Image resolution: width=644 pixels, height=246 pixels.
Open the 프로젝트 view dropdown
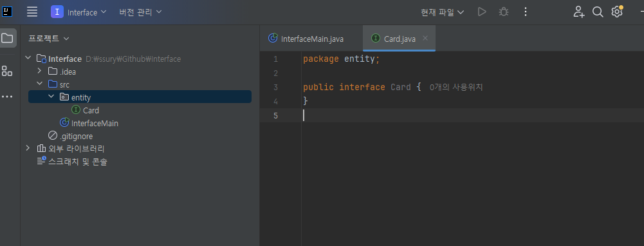click(x=48, y=38)
